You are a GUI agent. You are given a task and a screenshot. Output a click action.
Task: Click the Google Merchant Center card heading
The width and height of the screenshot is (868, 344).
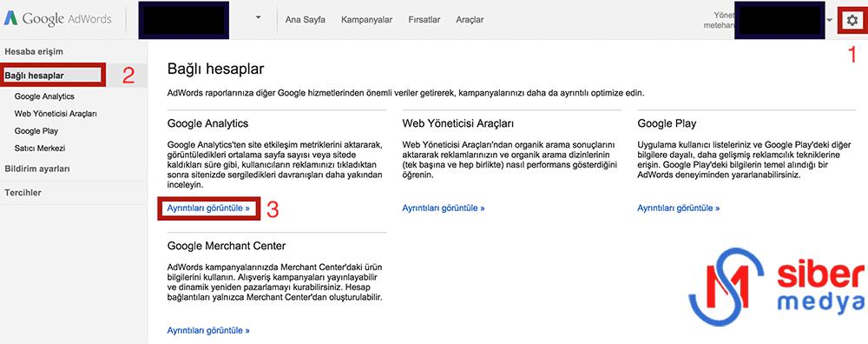click(x=227, y=245)
